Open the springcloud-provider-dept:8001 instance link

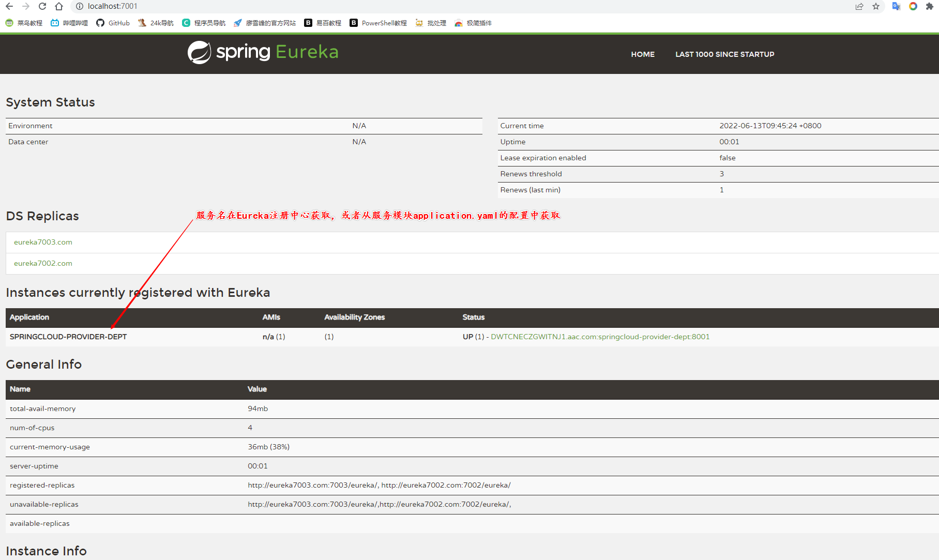pos(600,337)
